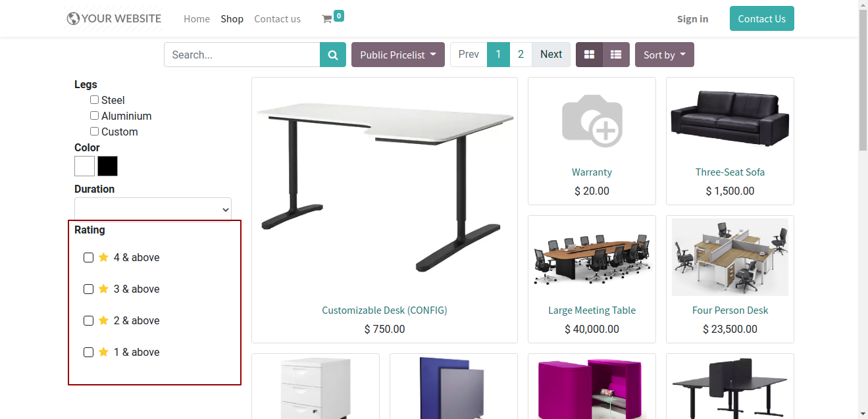This screenshot has height=419, width=868.
Task: Click into the Search input field
Action: [x=242, y=55]
